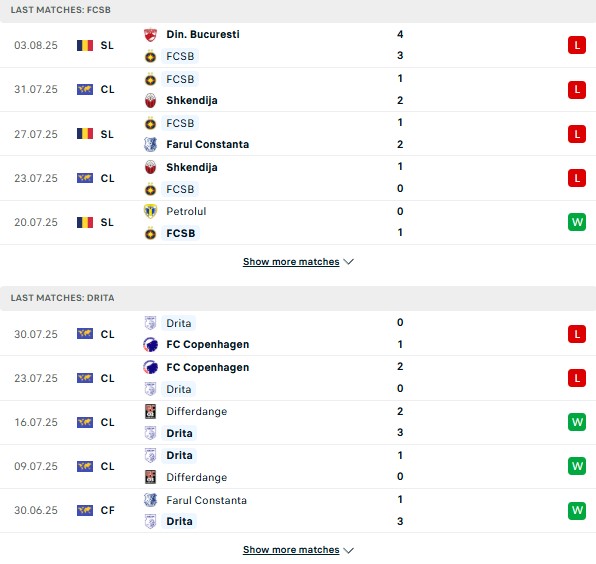Click the win badge for FCSB vs Petrolul
This screenshot has width=596, height=564.
point(577,222)
